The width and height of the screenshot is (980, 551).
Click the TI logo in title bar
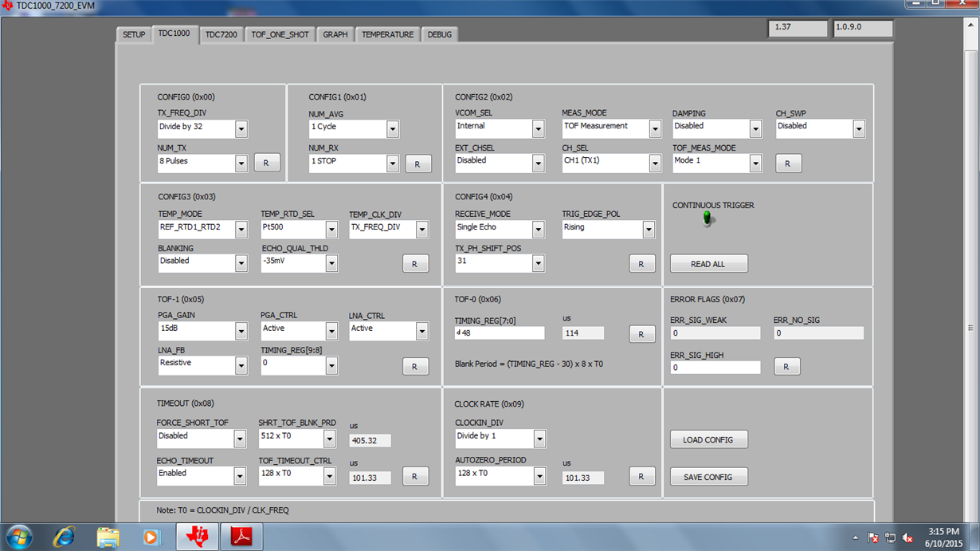8,6
